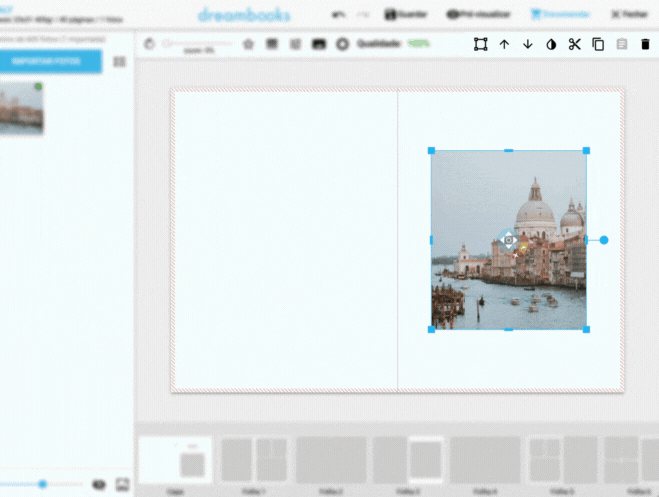Click the star icon in toolbar
659x497 pixels.
tap(248, 44)
